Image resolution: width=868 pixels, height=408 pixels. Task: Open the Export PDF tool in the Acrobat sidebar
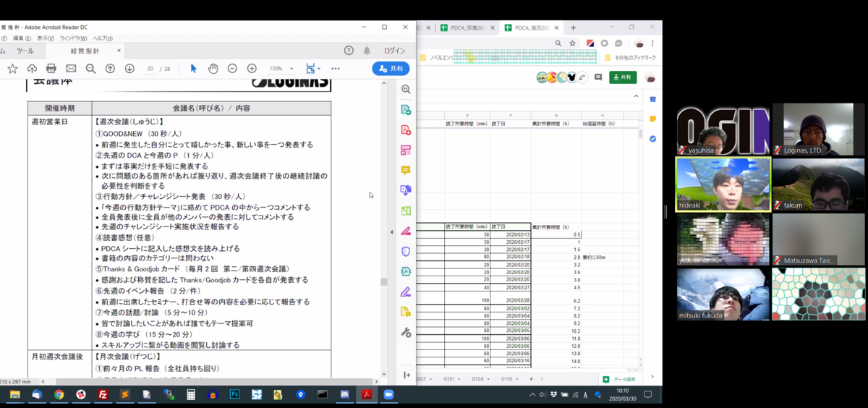[x=406, y=110]
